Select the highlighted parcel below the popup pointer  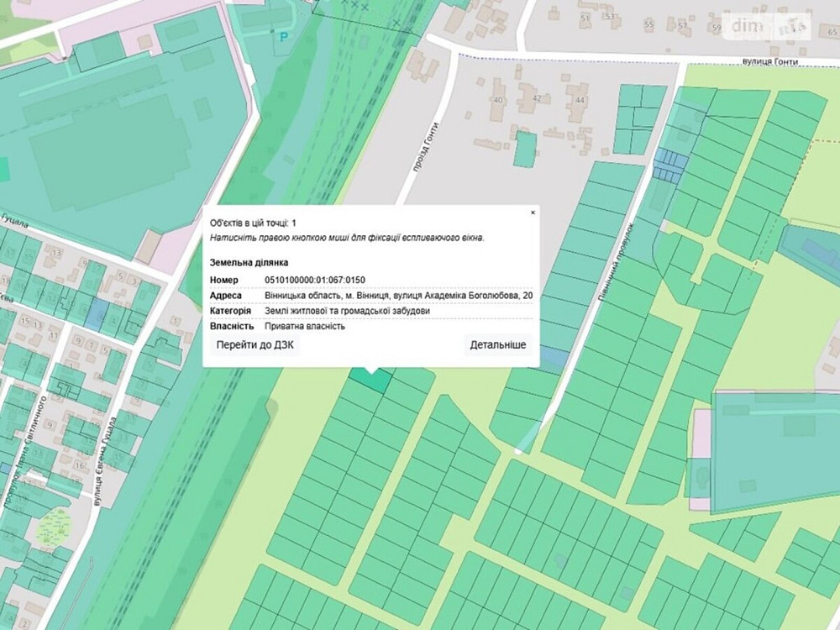(x=370, y=380)
